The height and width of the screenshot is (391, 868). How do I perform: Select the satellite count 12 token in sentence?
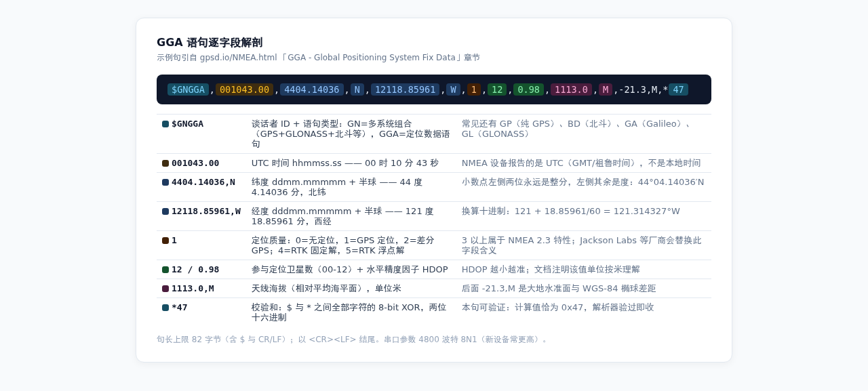coord(497,89)
